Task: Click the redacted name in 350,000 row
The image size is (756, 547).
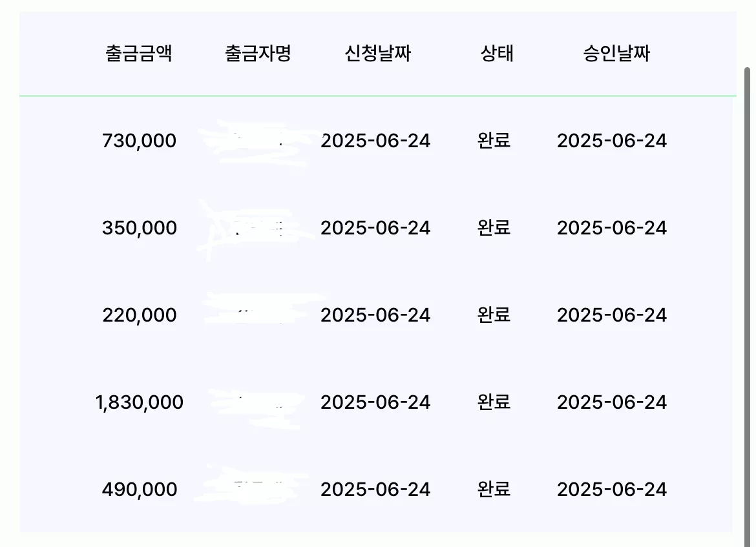Action: 253,229
